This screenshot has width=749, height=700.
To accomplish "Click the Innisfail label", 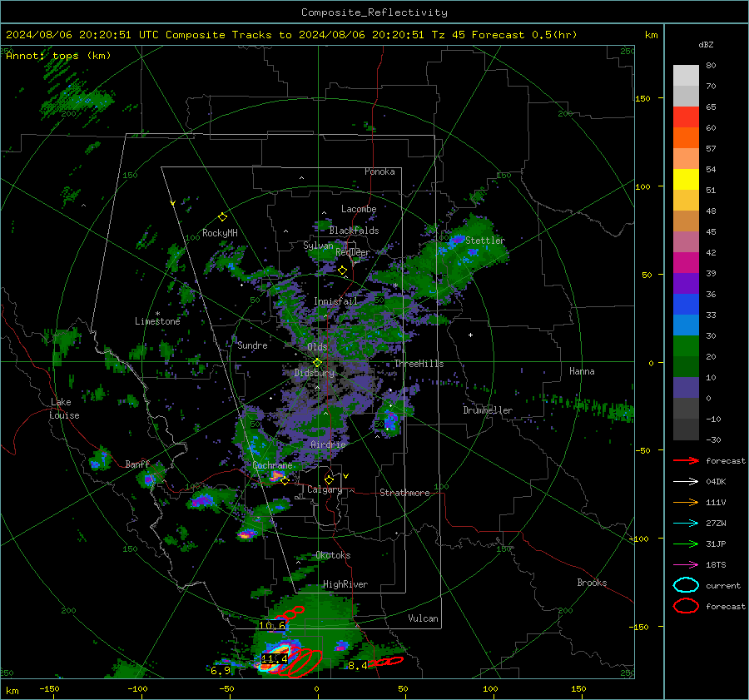I will tap(335, 301).
